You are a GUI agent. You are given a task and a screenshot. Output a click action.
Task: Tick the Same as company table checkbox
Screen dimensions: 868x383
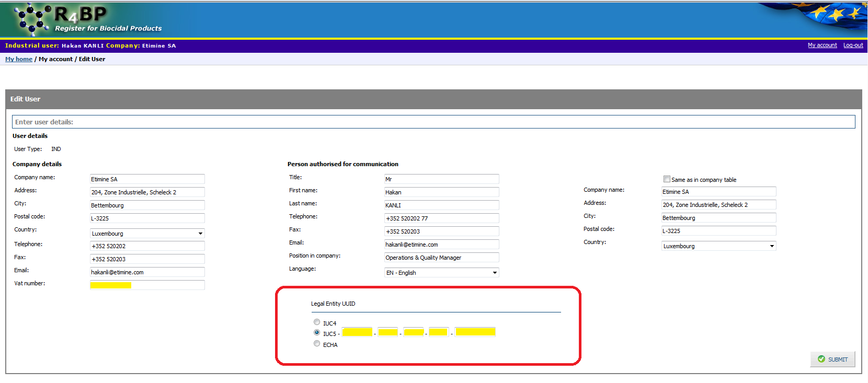(x=667, y=179)
